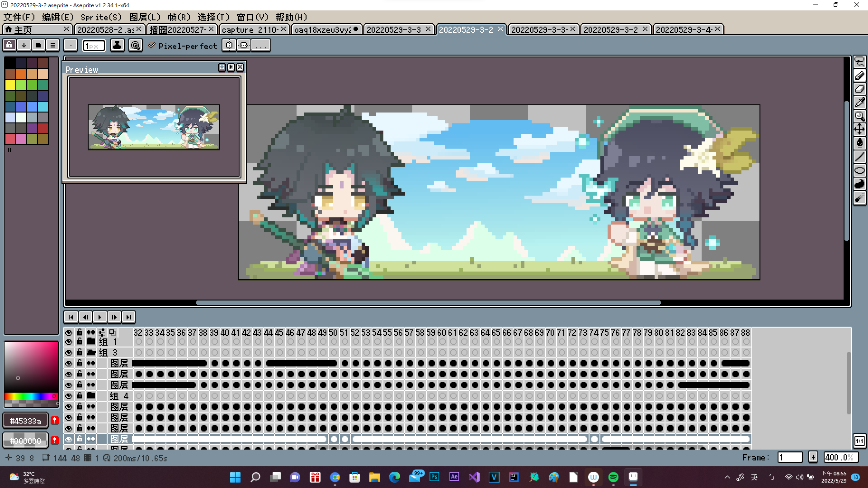This screenshot has height=488, width=868.
Task: Open the brush type dropdown
Action: 71,45
